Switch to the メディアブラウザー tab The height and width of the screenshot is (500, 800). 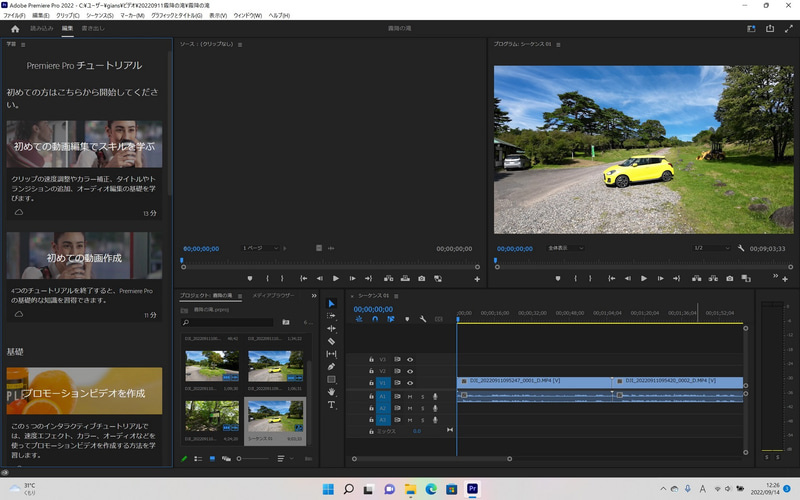(273, 296)
